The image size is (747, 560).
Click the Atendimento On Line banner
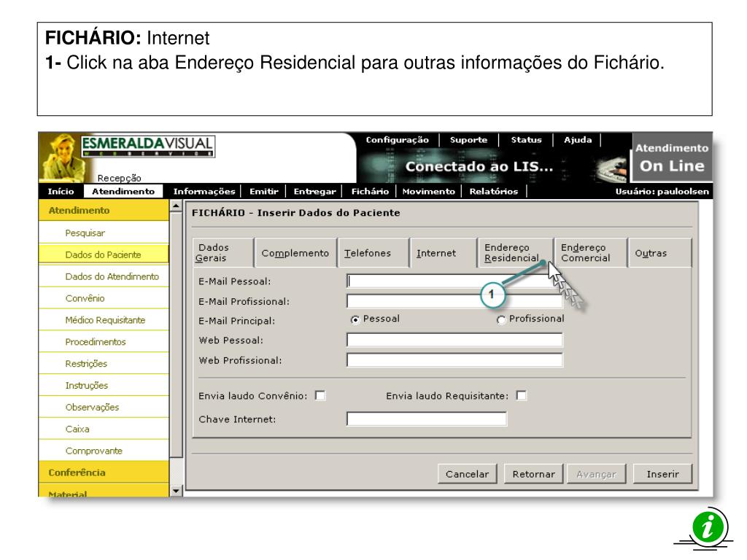click(672, 157)
